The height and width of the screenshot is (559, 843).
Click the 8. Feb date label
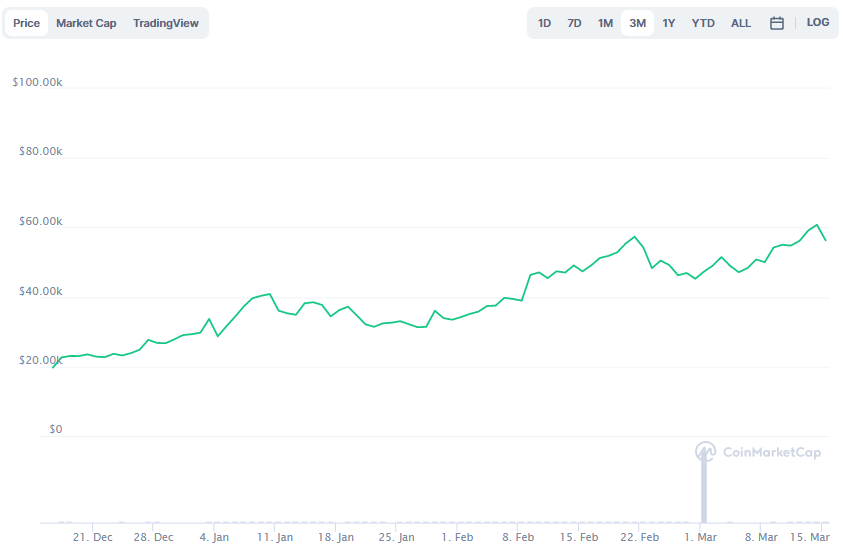click(x=518, y=537)
